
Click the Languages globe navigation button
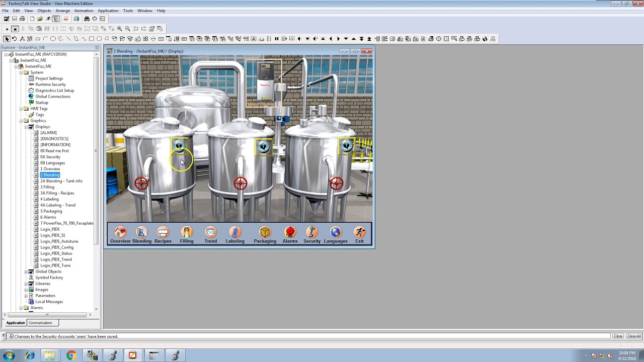(x=336, y=232)
